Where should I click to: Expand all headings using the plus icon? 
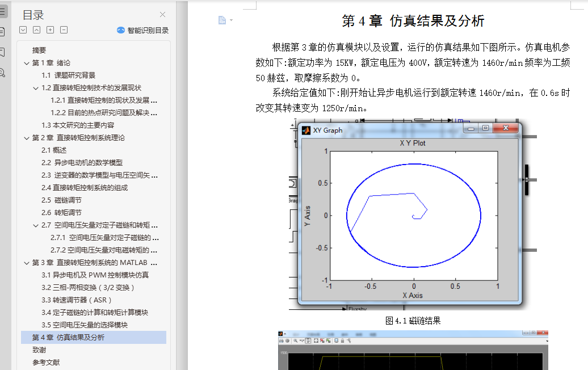49,31
